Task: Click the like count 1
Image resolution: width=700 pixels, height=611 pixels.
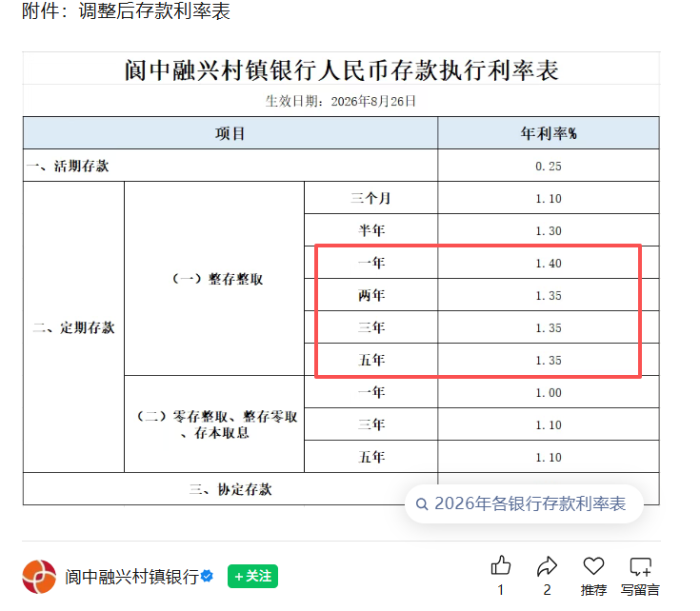Action: tap(500, 590)
